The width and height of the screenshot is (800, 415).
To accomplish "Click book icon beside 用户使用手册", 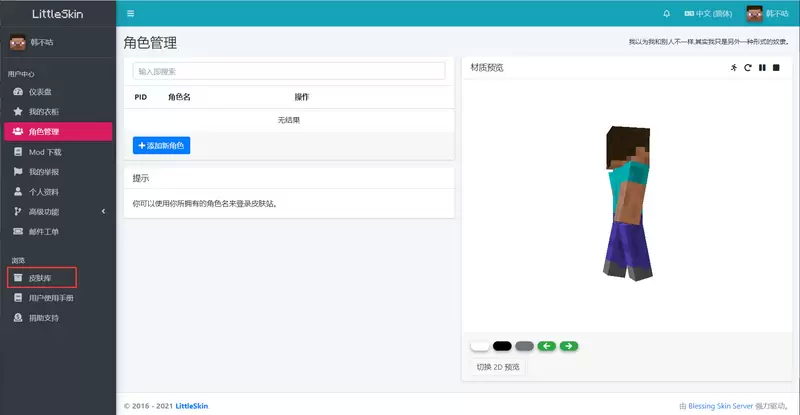I will (x=18, y=298).
